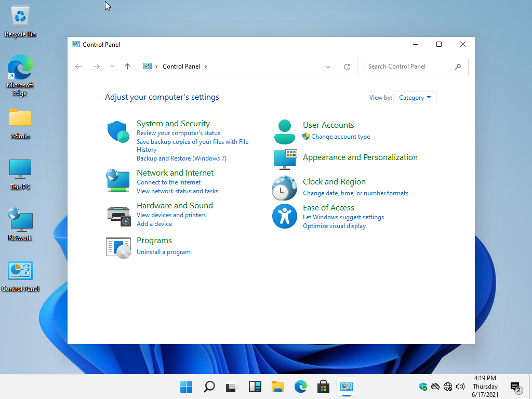Click the Control Panel breadcrumb in address bar
This screenshot has width=532, height=399.
pos(181,66)
